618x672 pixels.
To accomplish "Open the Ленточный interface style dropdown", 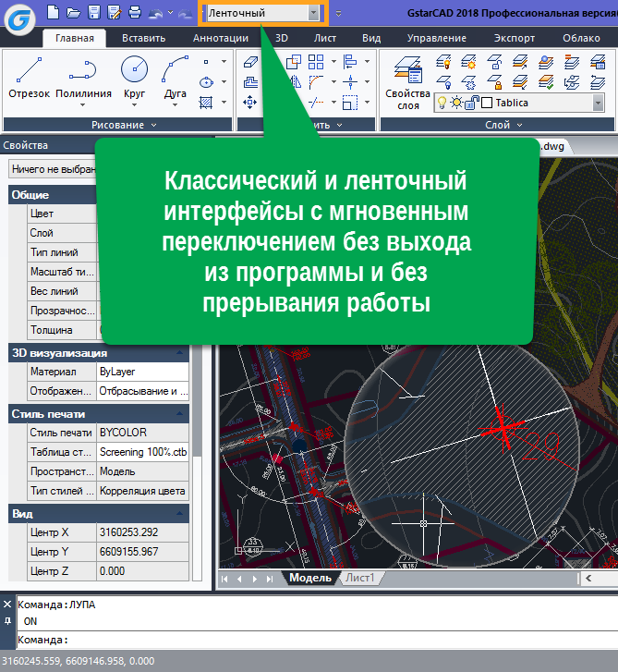I will (x=313, y=13).
